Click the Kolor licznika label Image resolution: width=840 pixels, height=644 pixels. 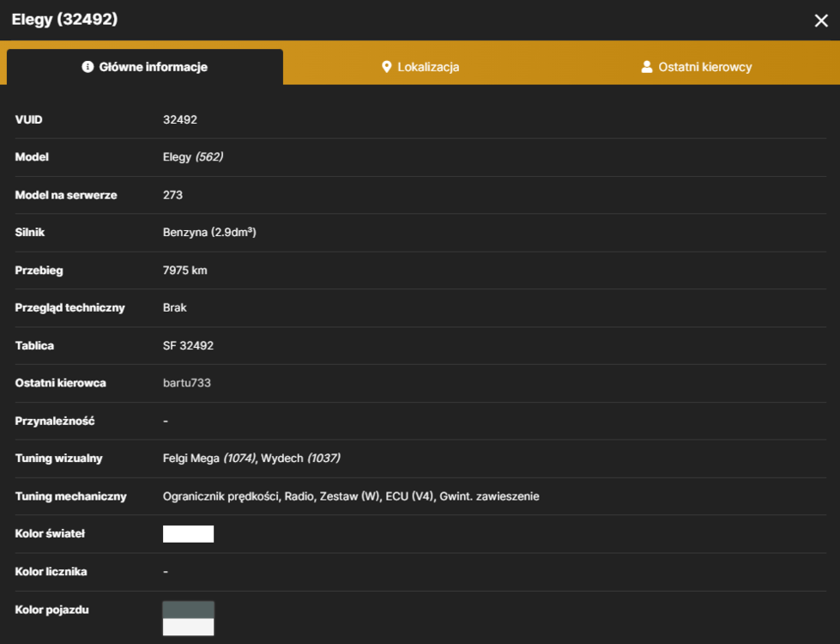pos(51,572)
